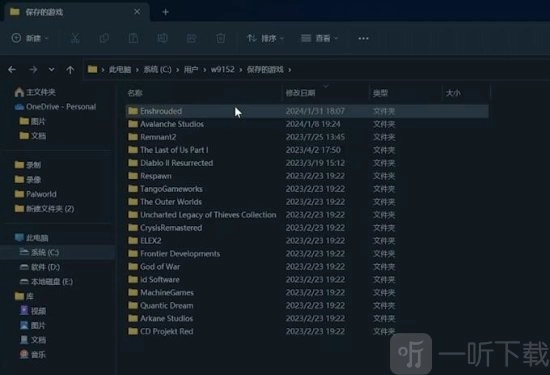Open recent locations chevron beside forward arrow
550x375 pixels.
tap(52, 69)
